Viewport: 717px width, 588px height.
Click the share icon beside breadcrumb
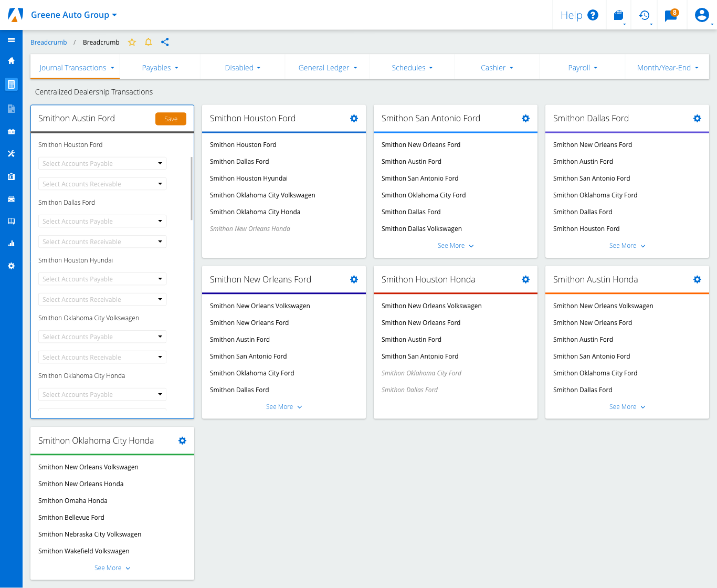point(165,43)
